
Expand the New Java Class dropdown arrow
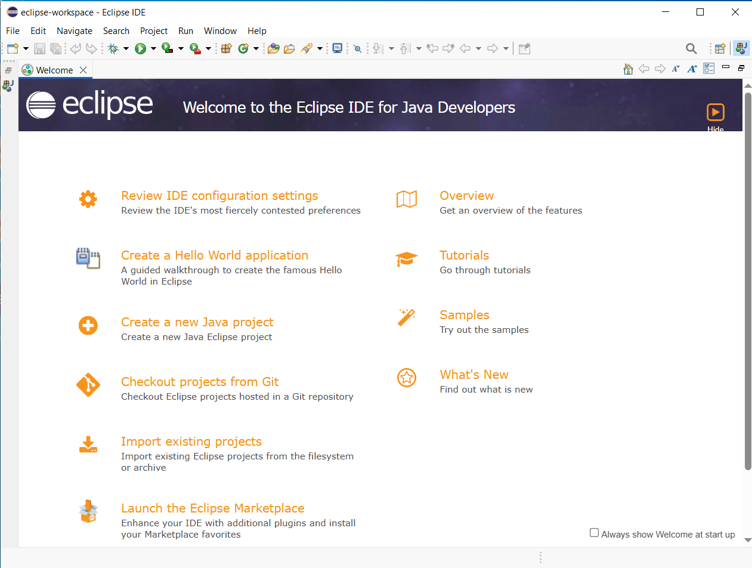[256, 48]
